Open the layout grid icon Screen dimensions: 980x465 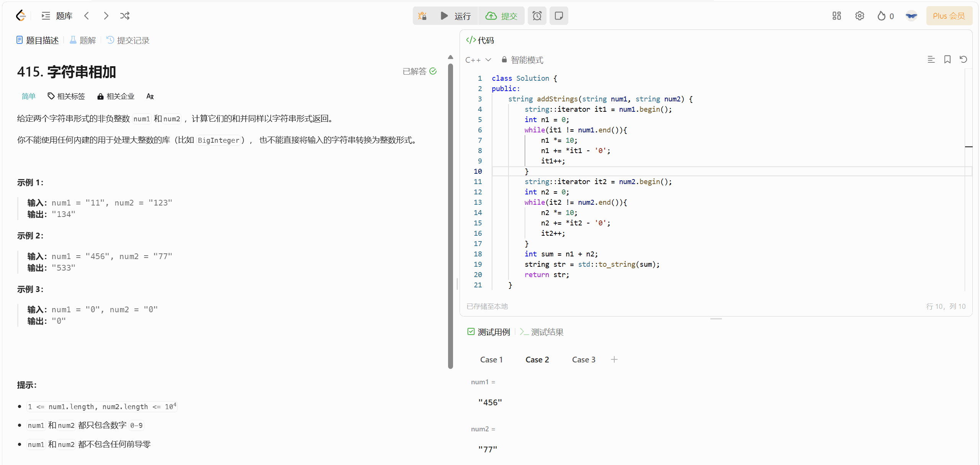837,16
